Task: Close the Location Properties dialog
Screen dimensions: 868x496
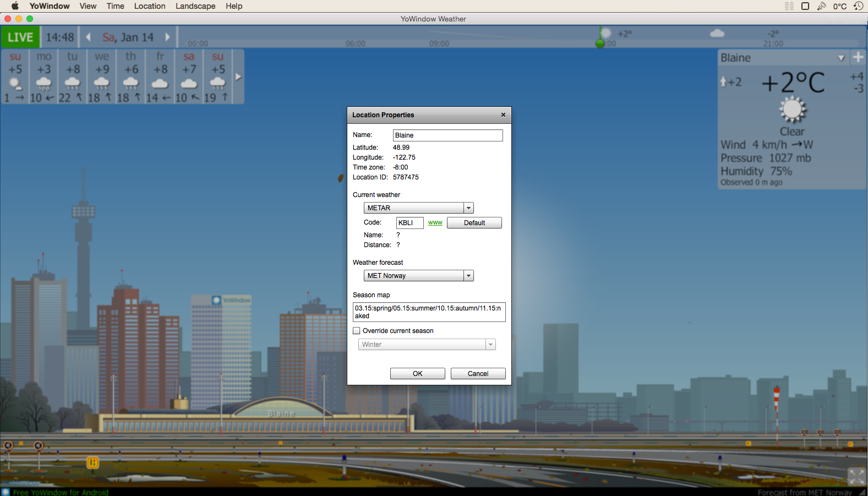Action: pyautogui.click(x=503, y=115)
